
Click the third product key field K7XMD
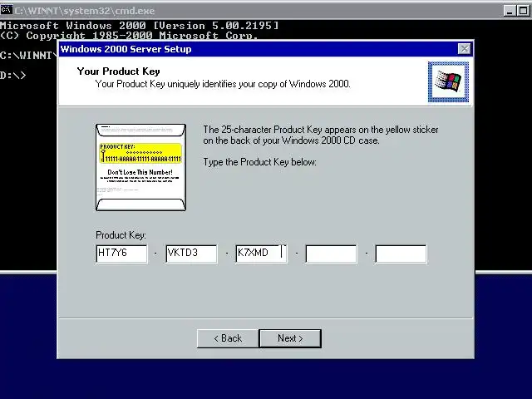coord(261,254)
